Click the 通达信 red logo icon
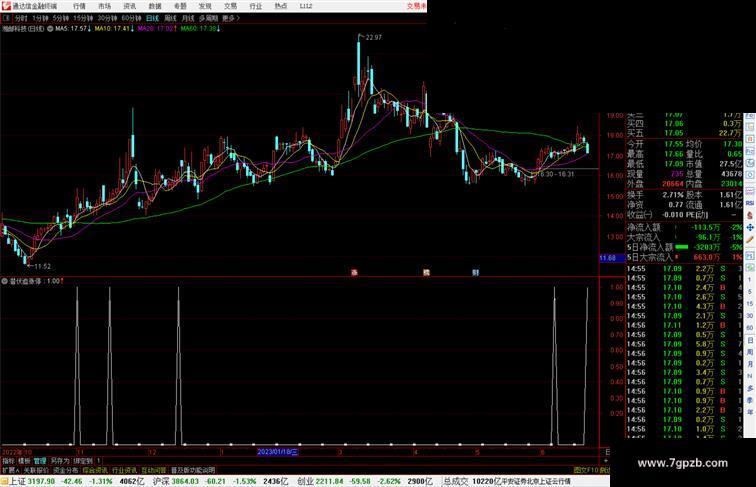 pyautogui.click(x=6, y=6)
